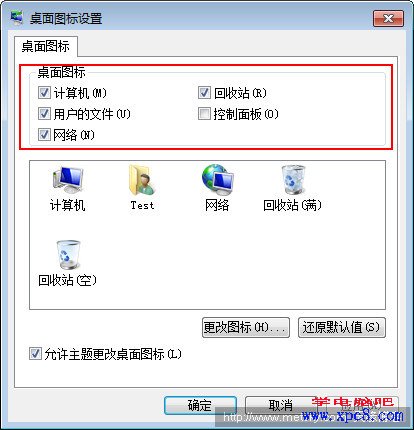Screen dimensions: 414x430
Task: Click the dialog's title bar system icon
Action: point(17,18)
